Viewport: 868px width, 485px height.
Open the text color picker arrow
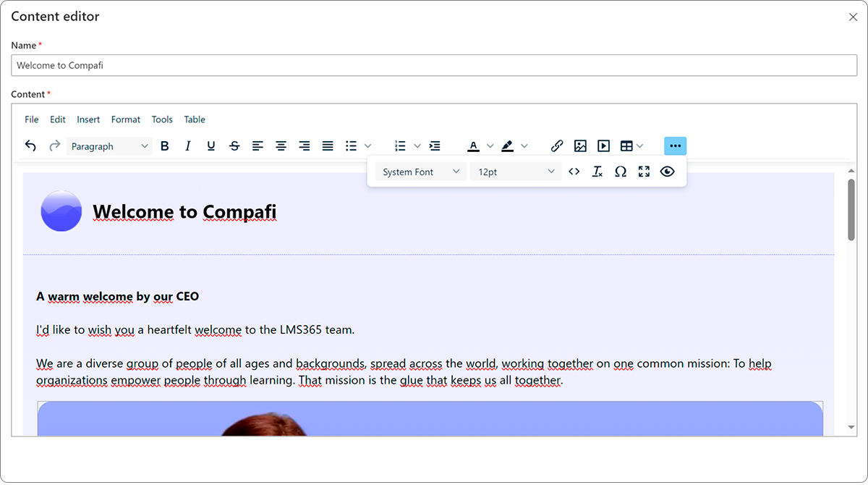tap(490, 146)
